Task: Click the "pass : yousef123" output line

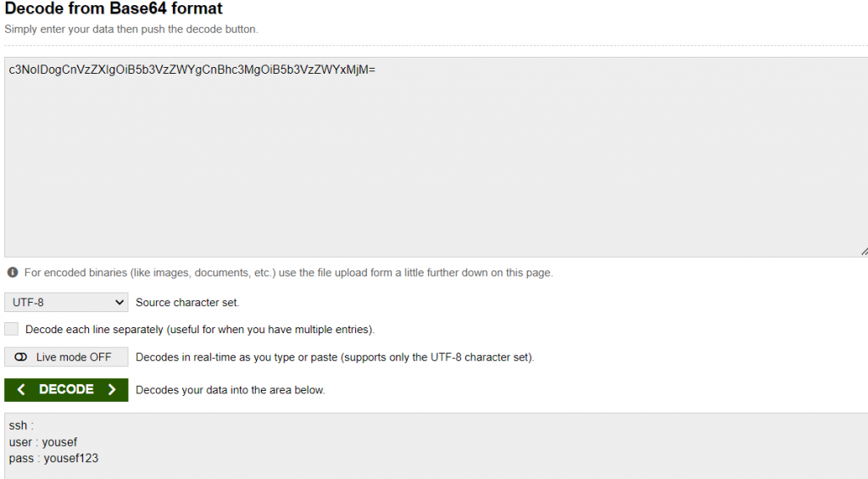Action: click(54, 458)
